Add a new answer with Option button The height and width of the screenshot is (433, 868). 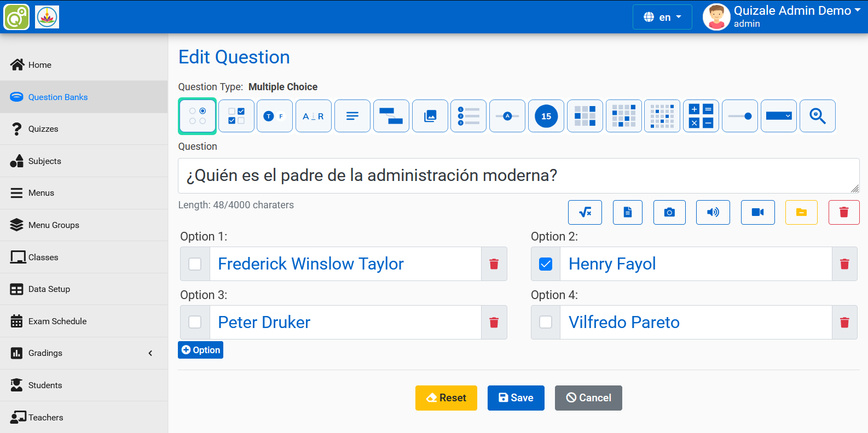pyautogui.click(x=200, y=350)
